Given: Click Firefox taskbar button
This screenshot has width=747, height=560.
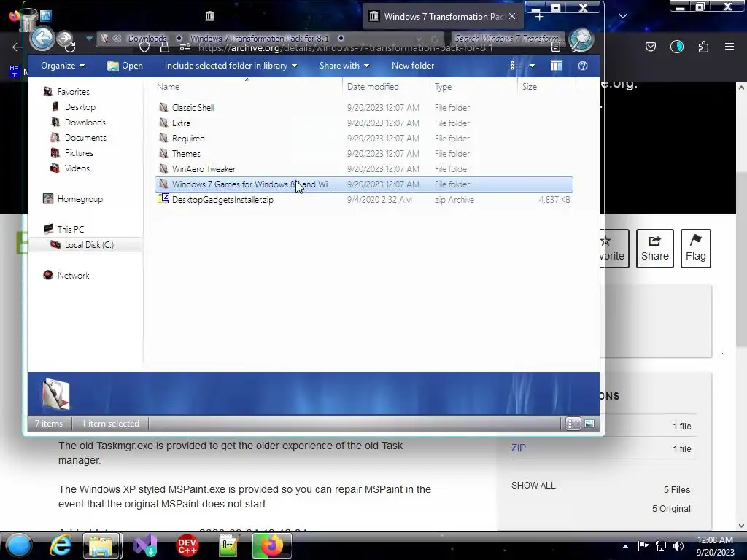Looking at the screenshot, I should tap(271, 545).
